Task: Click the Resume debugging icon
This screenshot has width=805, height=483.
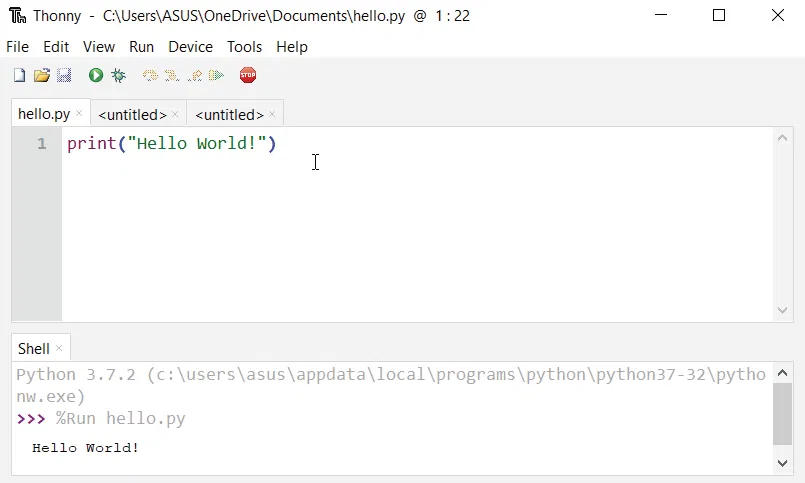Action: click(x=216, y=76)
